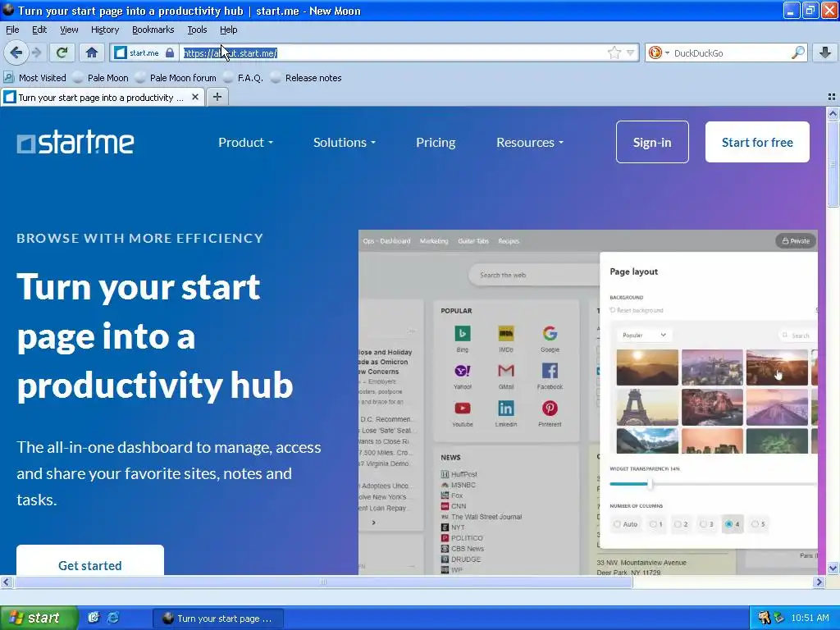The image size is (840, 630).
Task: Click the Youtube icon in Popular widget
Action: pyautogui.click(x=463, y=409)
